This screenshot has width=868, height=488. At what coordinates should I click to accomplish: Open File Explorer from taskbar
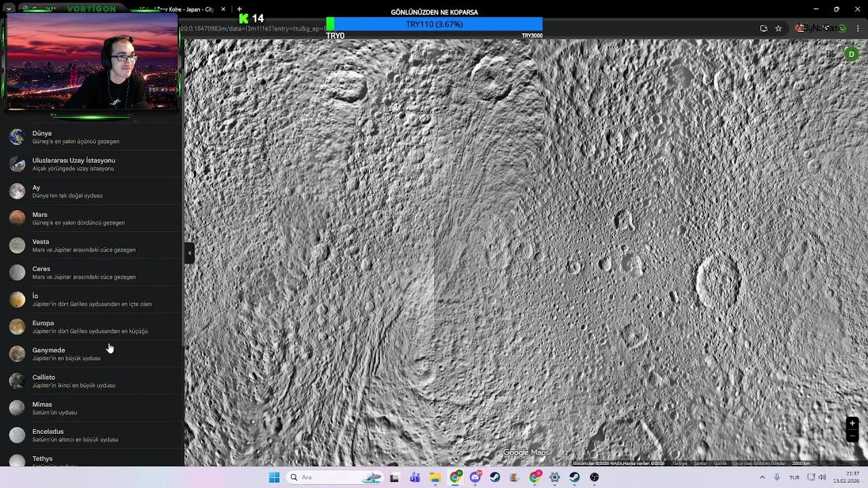pyautogui.click(x=435, y=477)
